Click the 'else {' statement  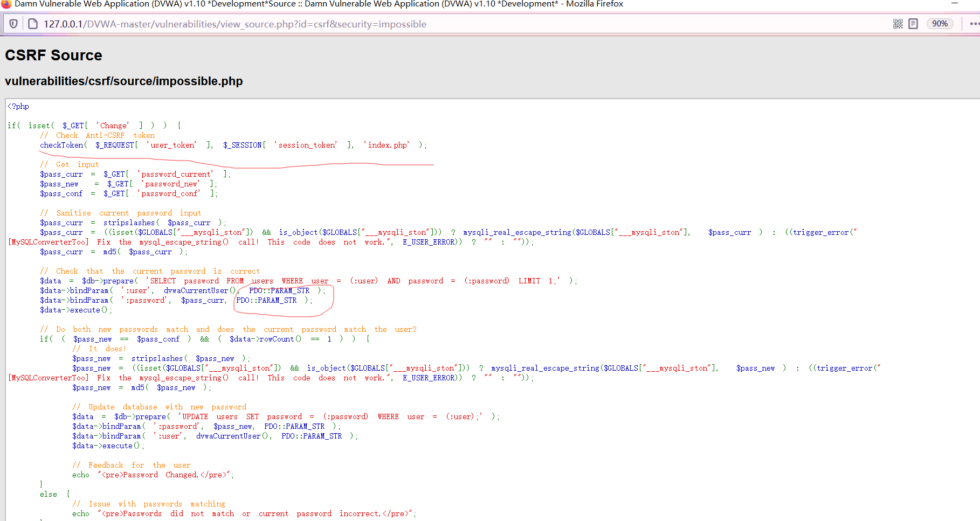[55, 494]
